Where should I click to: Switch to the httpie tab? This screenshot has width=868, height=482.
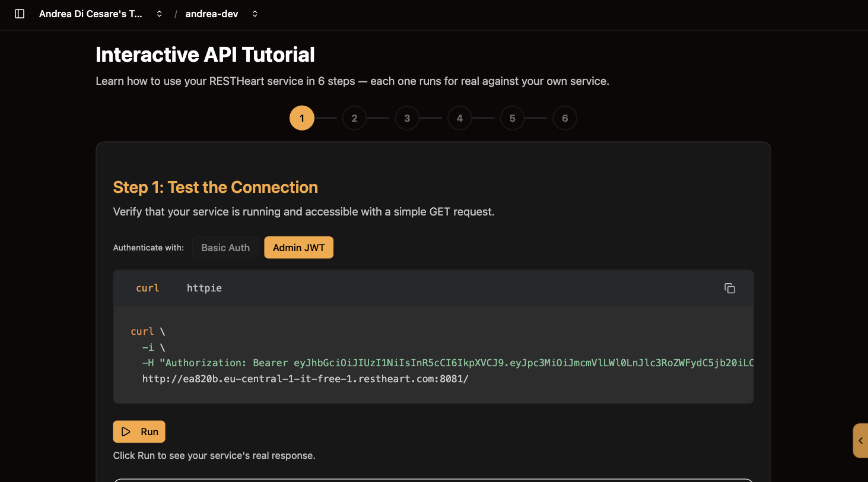coord(204,288)
